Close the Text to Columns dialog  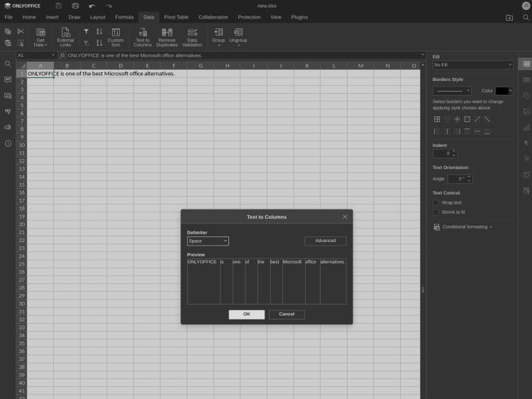pyautogui.click(x=345, y=217)
